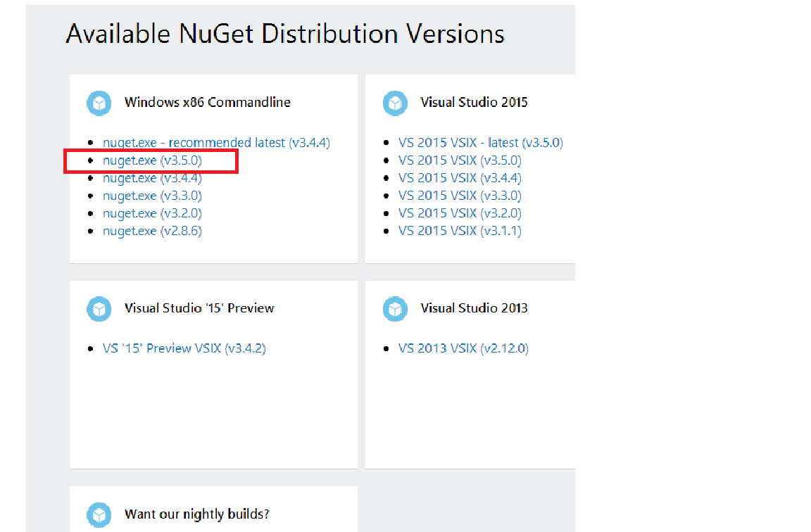Select the Available NuGet Distribution Versions title
Image resolution: width=811 pixels, height=532 pixels.
point(285,34)
